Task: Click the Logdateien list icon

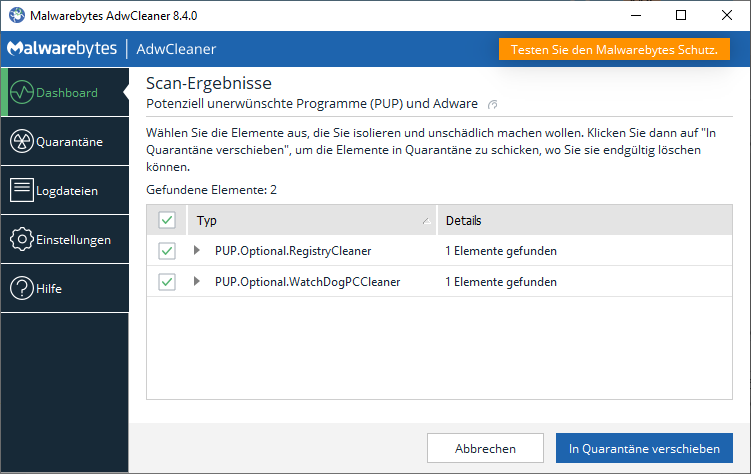Action: click(22, 190)
